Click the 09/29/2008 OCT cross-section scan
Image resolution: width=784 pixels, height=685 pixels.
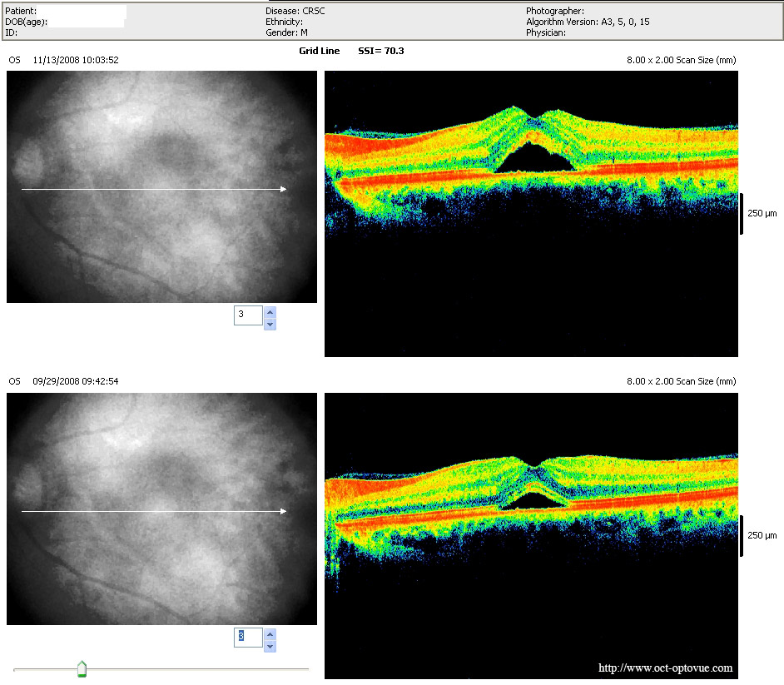(531, 535)
